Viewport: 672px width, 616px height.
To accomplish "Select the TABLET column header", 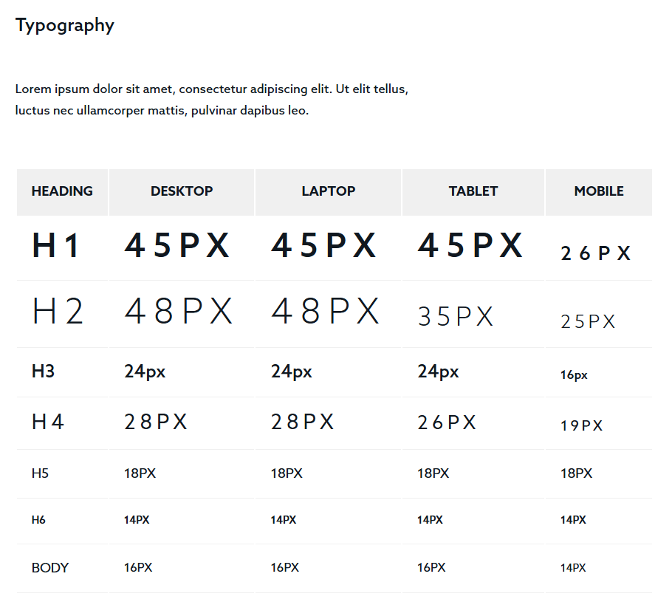I will (x=473, y=191).
